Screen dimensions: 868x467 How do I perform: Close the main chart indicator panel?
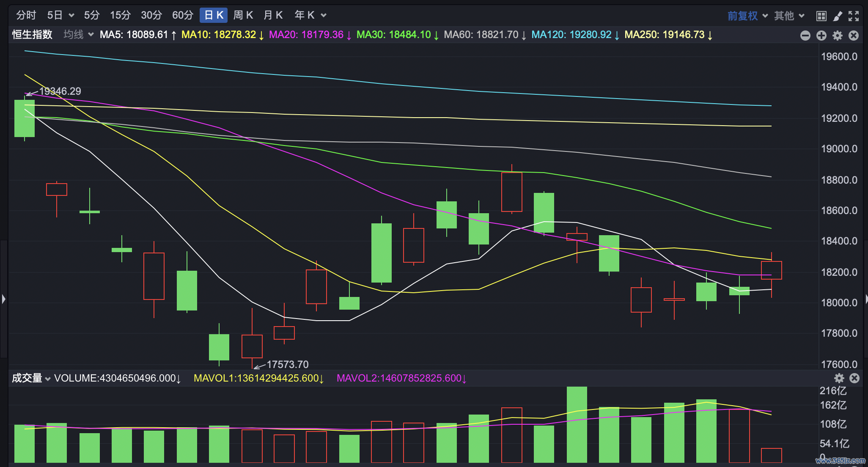point(854,36)
